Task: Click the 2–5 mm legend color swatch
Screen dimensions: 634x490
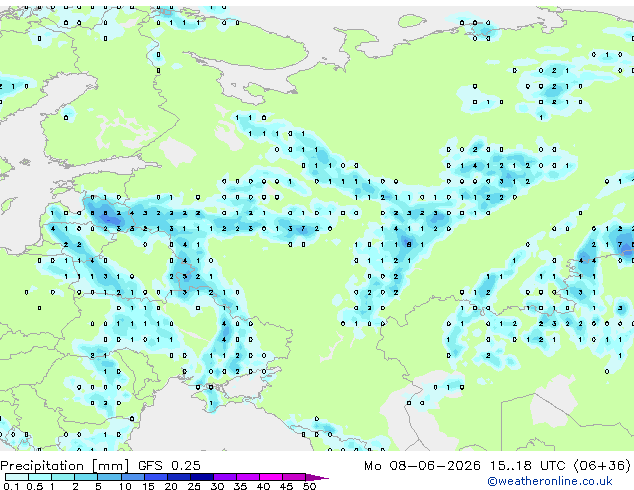Action: (x=86, y=477)
